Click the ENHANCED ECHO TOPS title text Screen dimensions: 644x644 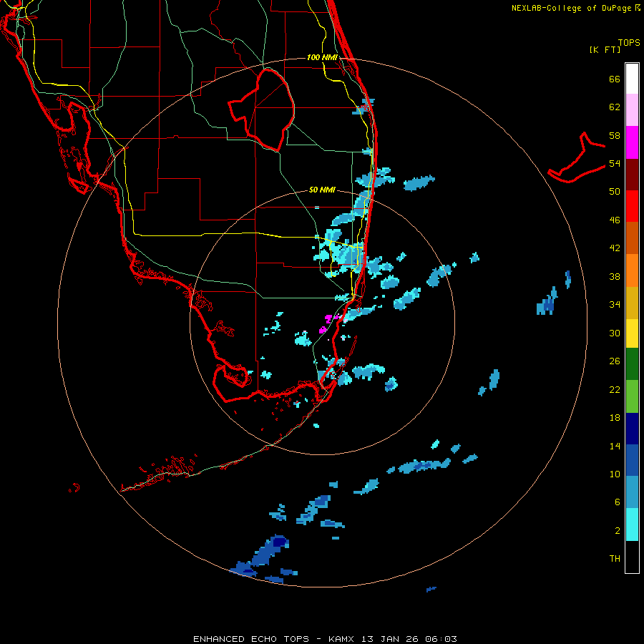[251, 639]
